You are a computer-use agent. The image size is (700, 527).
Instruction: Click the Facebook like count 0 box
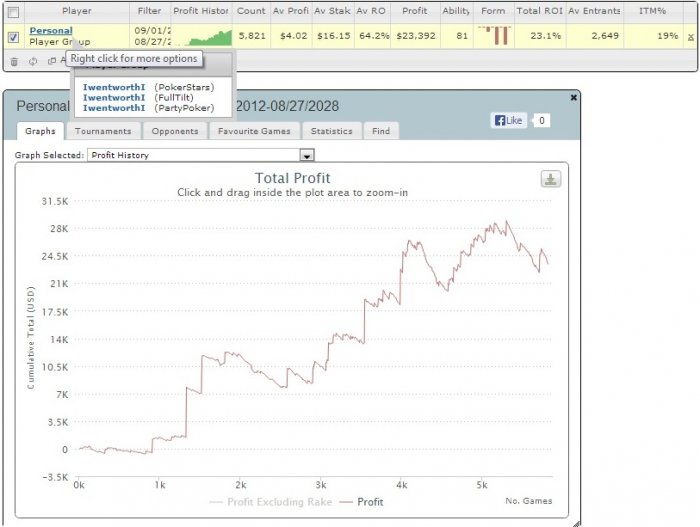coord(542,120)
